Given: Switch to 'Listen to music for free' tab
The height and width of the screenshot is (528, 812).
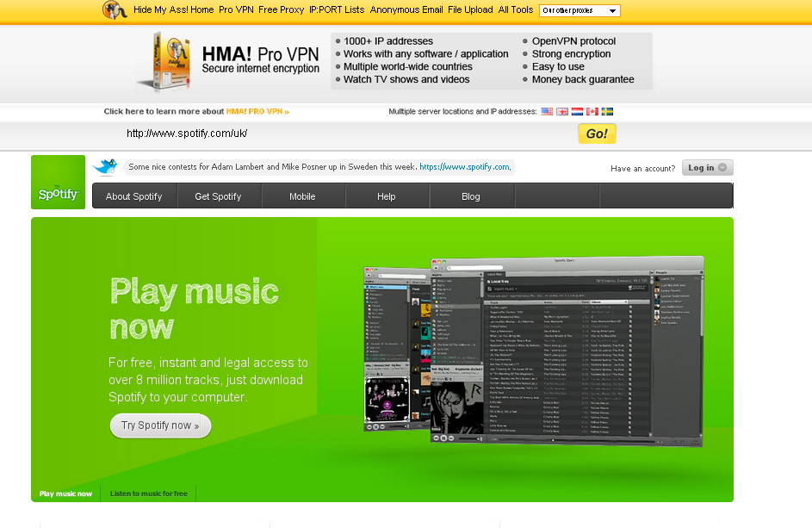Looking at the screenshot, I should click(x=149, y=494).
